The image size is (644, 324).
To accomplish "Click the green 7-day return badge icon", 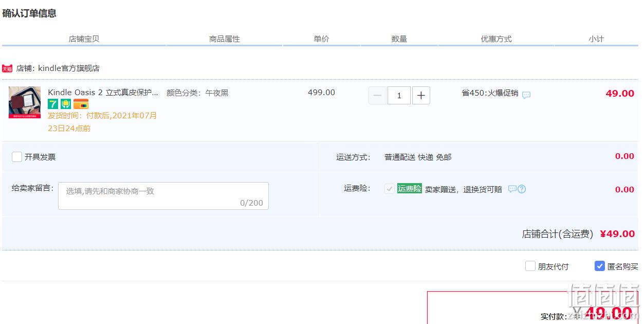I will click(x=52, y=104).
